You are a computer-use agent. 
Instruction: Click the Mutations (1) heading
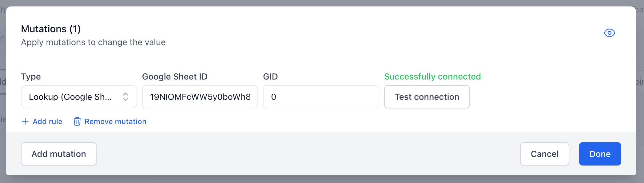50,29
